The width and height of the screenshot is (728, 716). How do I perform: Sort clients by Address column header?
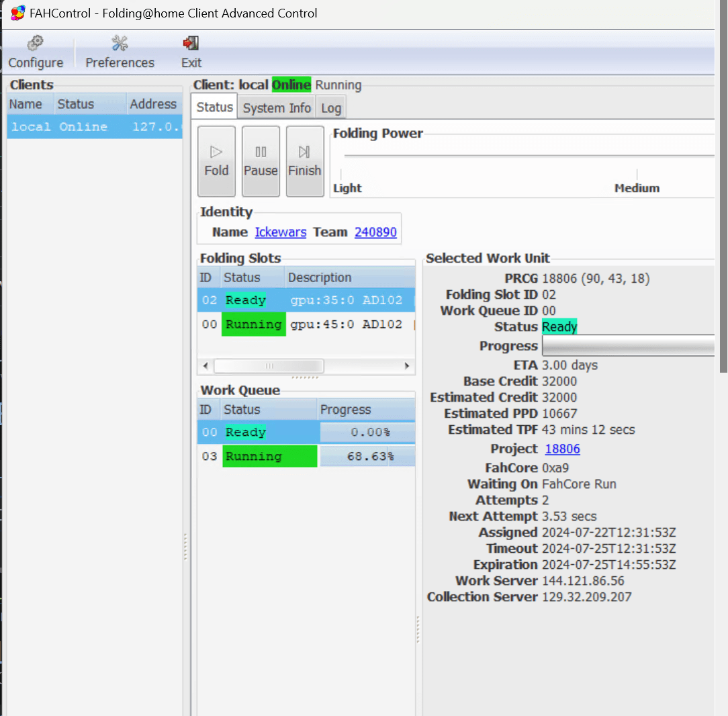[154, 103]
